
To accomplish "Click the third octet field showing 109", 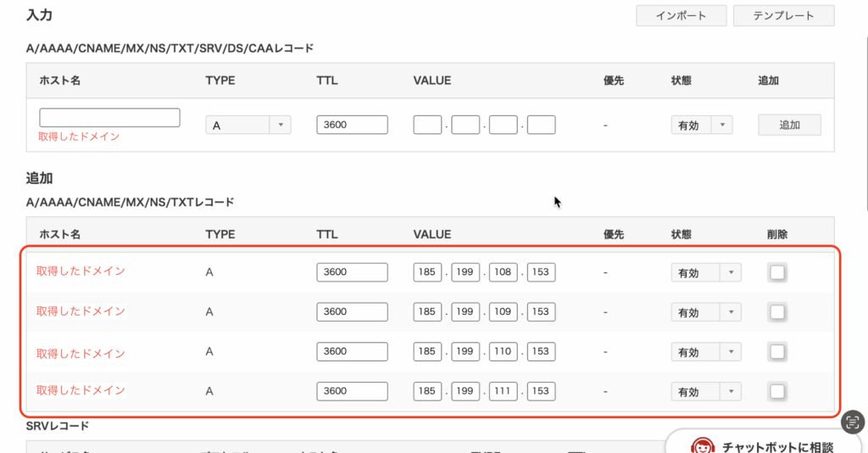I will (x=503, y=312).
